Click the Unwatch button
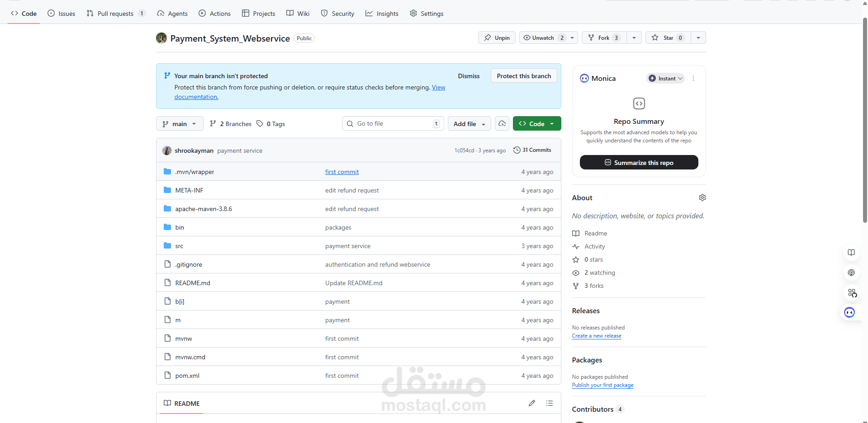 543,38
